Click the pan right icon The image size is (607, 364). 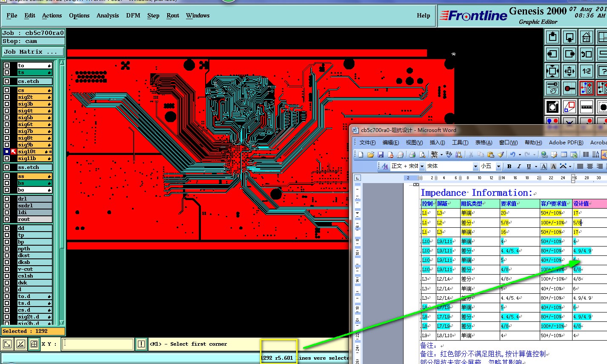point(570,54)
